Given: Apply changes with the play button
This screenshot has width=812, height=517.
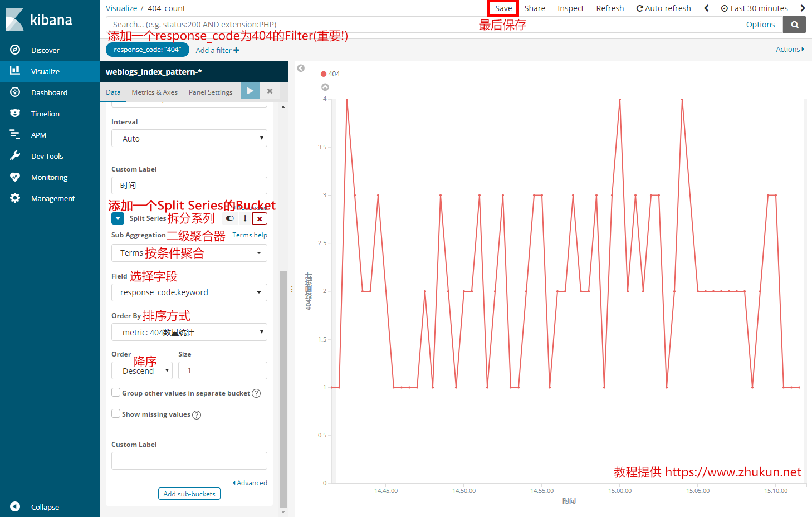Looking at the screenshot, I should point(250,91).
